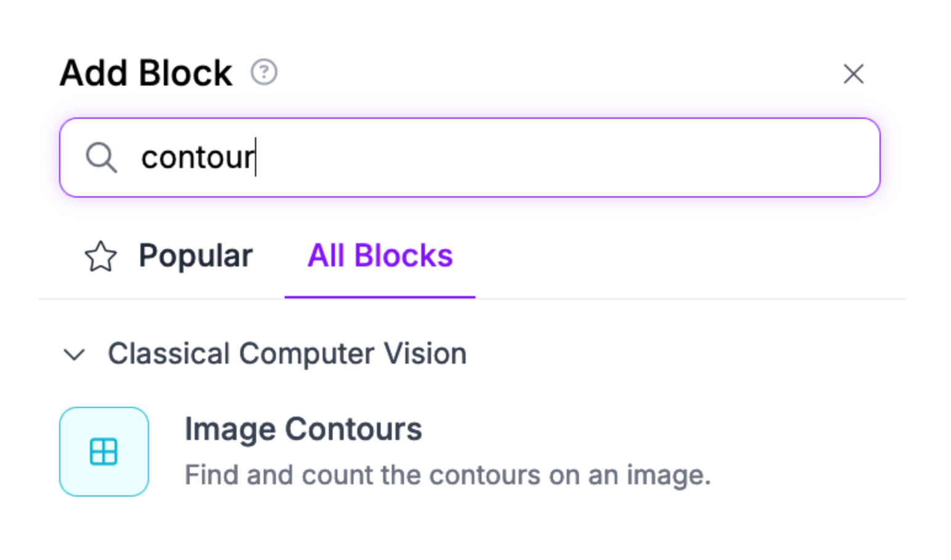Click the help question mark icon

[x=264, y=72]
